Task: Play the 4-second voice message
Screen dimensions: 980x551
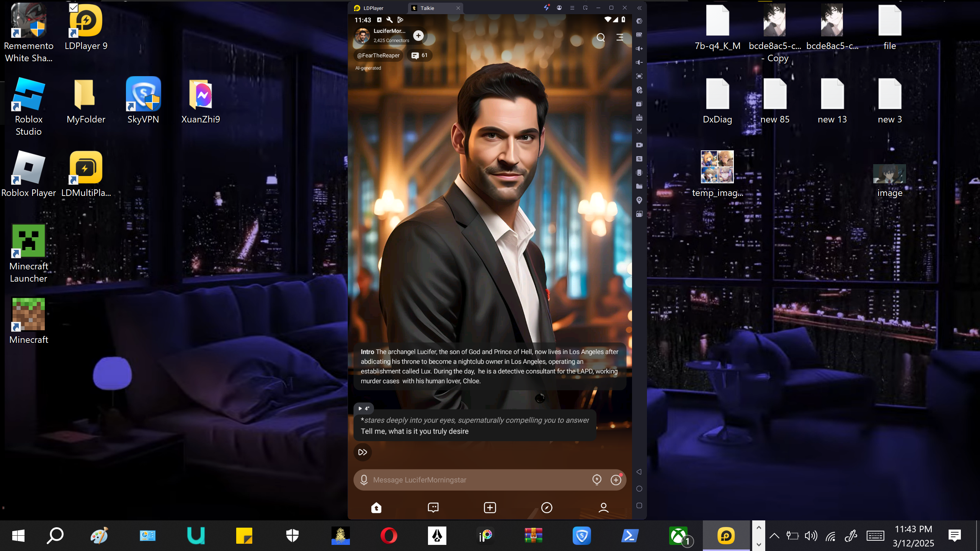Action: click(x=364, y=408)
